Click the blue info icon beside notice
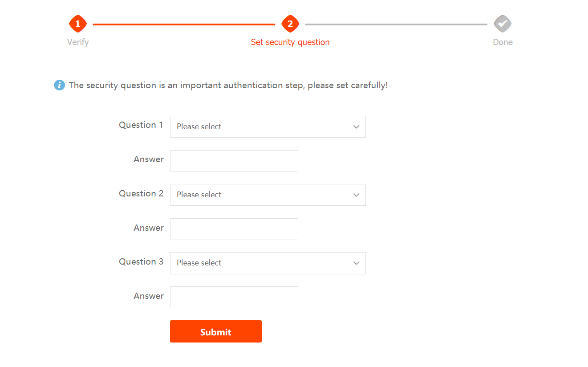Viewport: 588px width, 367px height. click(x=59, y=85)
